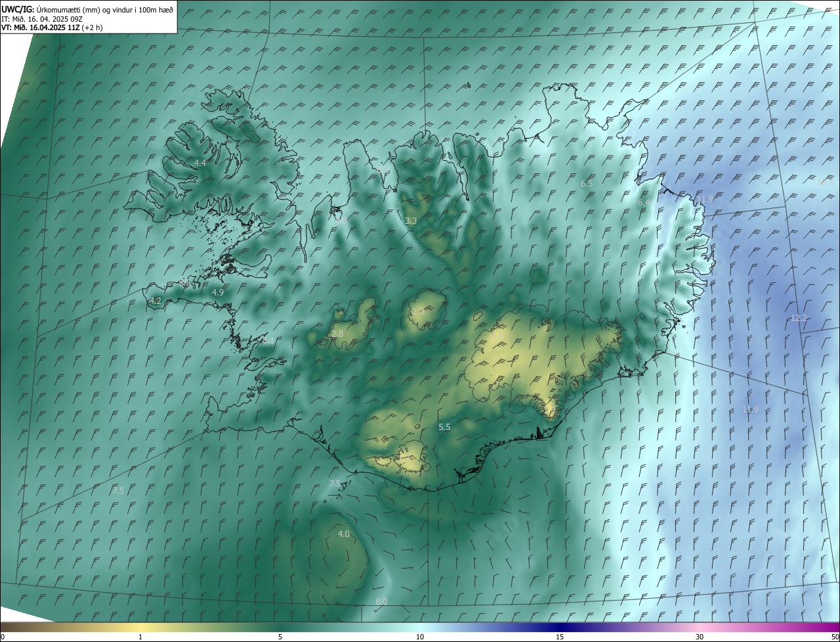Click the 6.4 precipitation value
The width and height of the screenshot is (840, 642).
pyautogui.click(x=644, y=203)
